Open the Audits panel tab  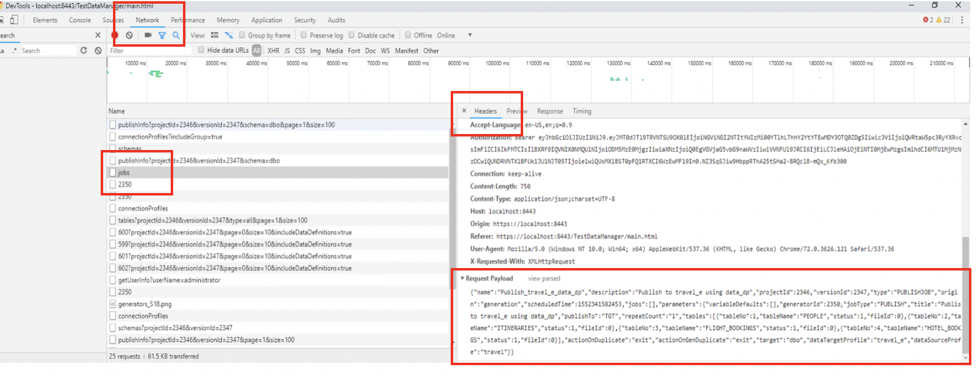pos(336,20)
